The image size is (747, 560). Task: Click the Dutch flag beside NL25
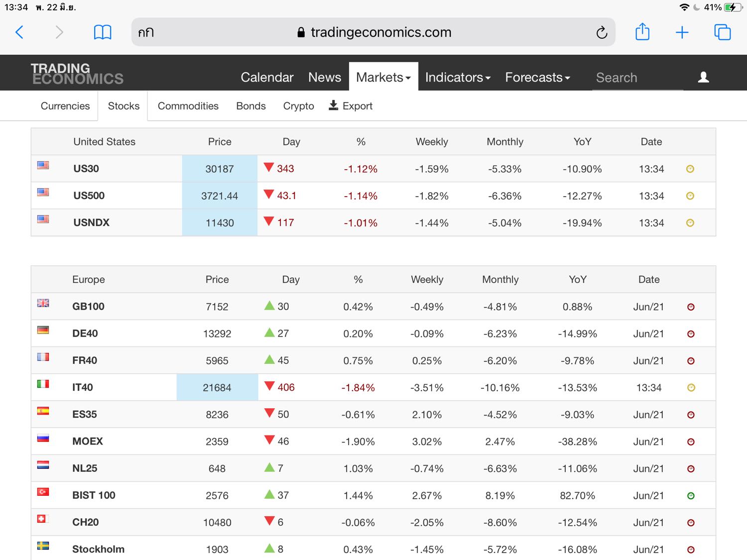click(43, 465)
